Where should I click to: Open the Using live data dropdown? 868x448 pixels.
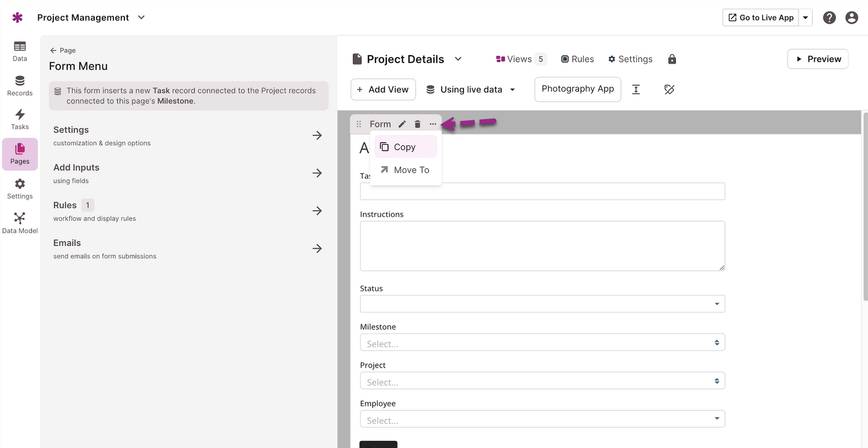click(x=471, y=89)
